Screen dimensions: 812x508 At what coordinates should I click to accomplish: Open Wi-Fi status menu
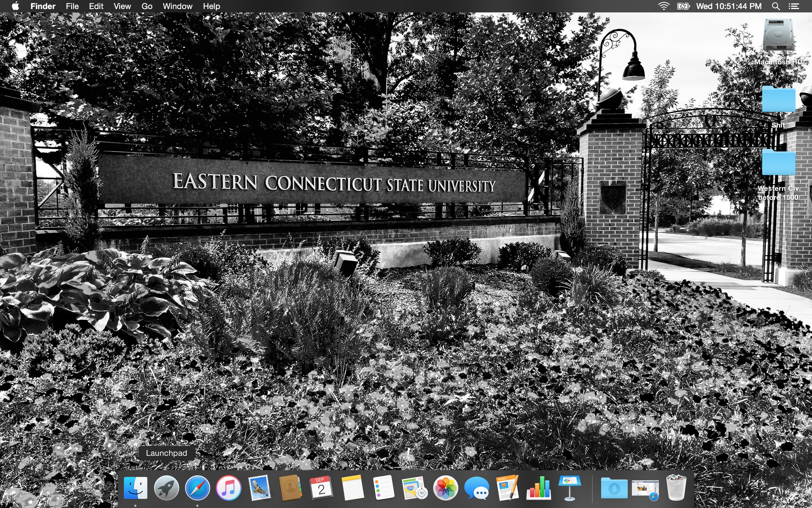(x=664, y=6)
